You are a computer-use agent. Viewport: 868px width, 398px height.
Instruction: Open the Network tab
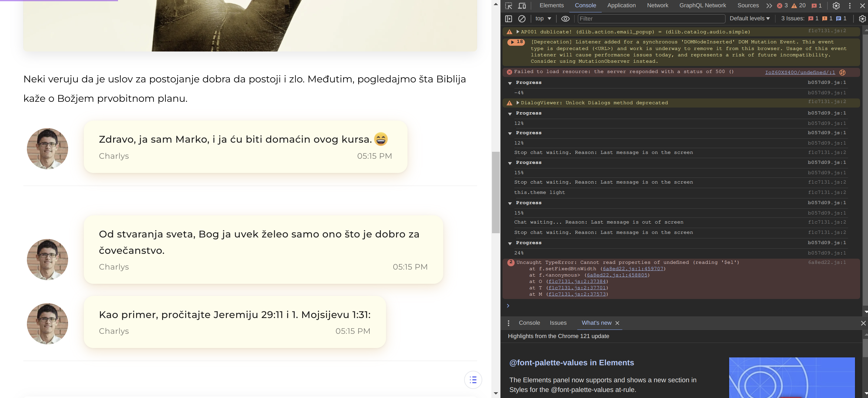point(657,6)
